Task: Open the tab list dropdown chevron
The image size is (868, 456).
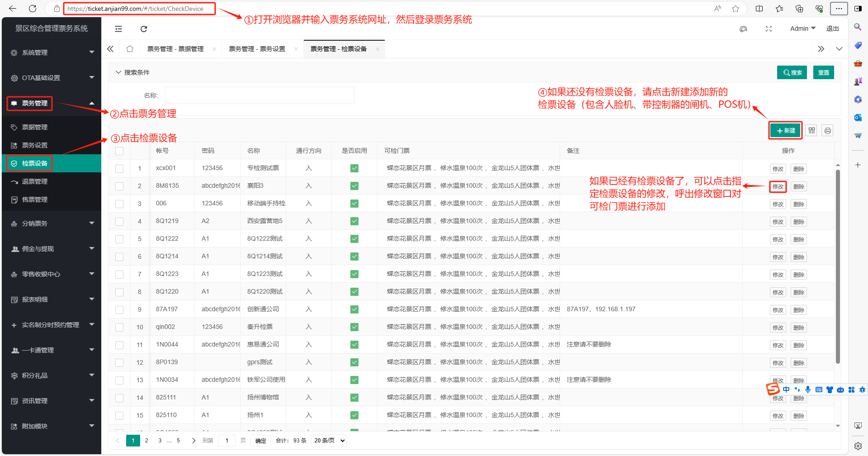Action: [x=839, y=49]
